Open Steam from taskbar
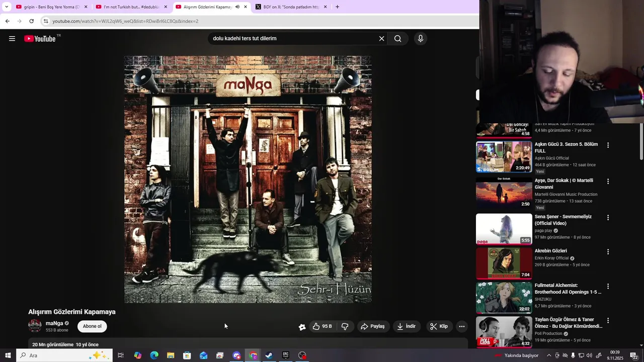The height and width of the screenshot is (362, 644). (x=269, y=355)
